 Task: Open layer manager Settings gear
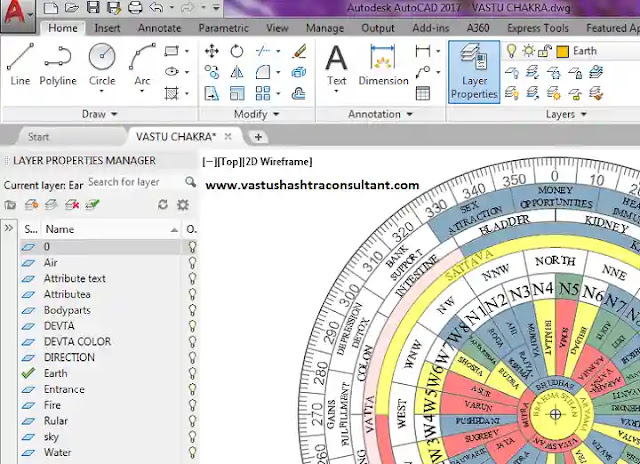coord(183,204)
